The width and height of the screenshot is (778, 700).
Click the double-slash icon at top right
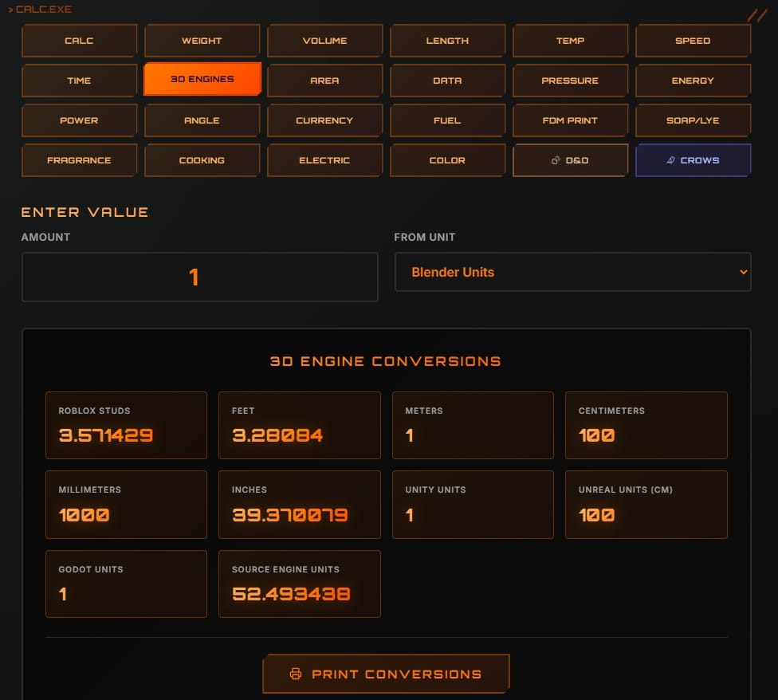756,14
